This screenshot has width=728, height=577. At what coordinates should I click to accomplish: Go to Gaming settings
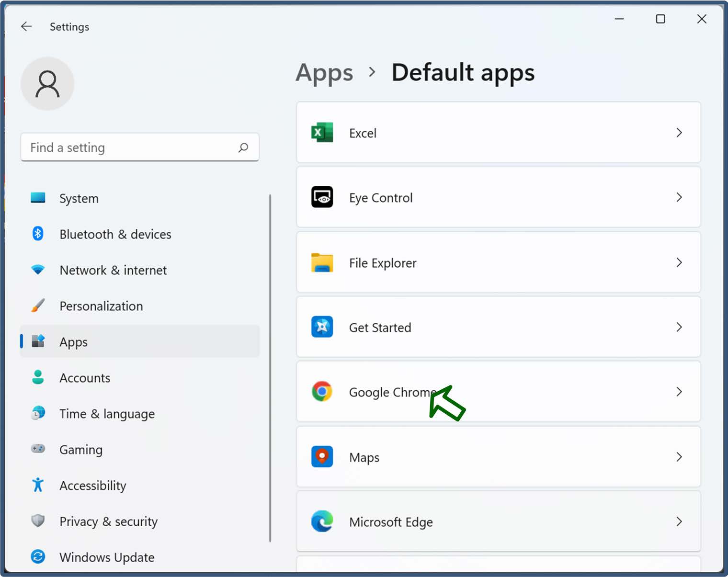tap(81, 450)
